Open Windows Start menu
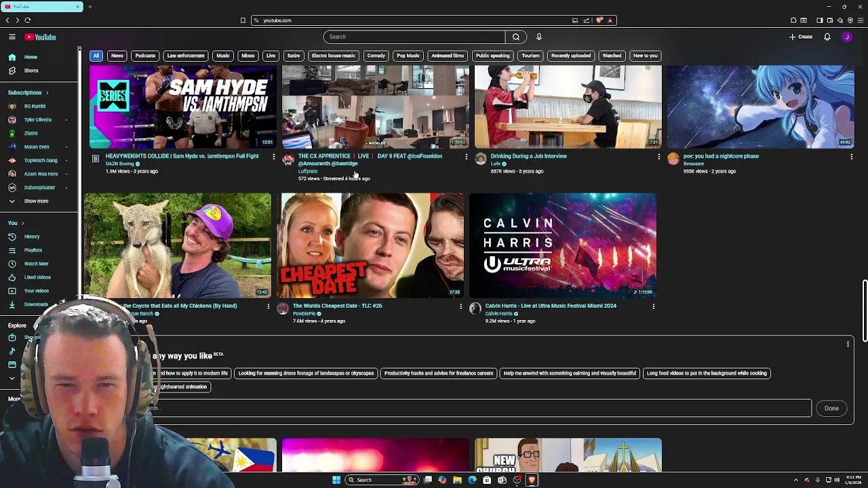The height and width of the screenshot is (488, 868). pos(336,480)
